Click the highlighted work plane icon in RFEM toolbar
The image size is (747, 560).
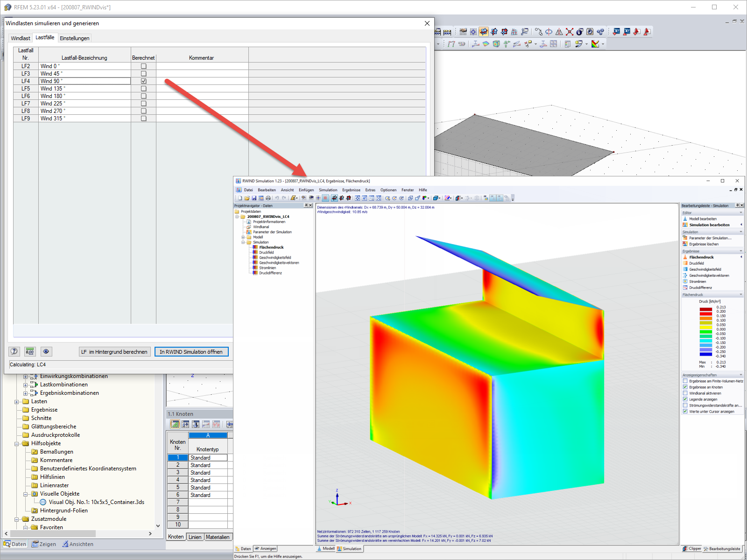[x=484, y=32]
